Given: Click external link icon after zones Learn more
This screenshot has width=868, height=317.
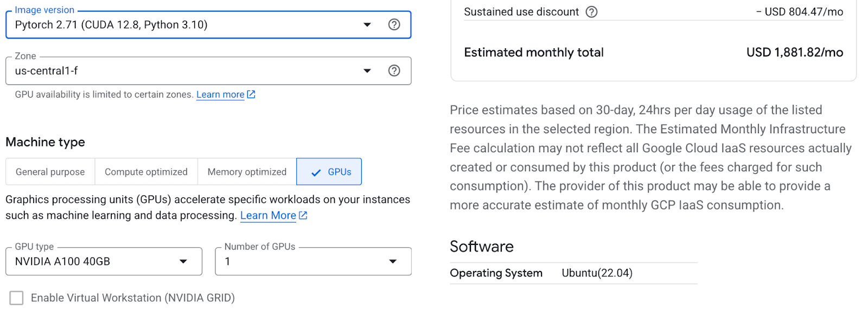Looking at the screenshot, I should [x=251, y=94].
